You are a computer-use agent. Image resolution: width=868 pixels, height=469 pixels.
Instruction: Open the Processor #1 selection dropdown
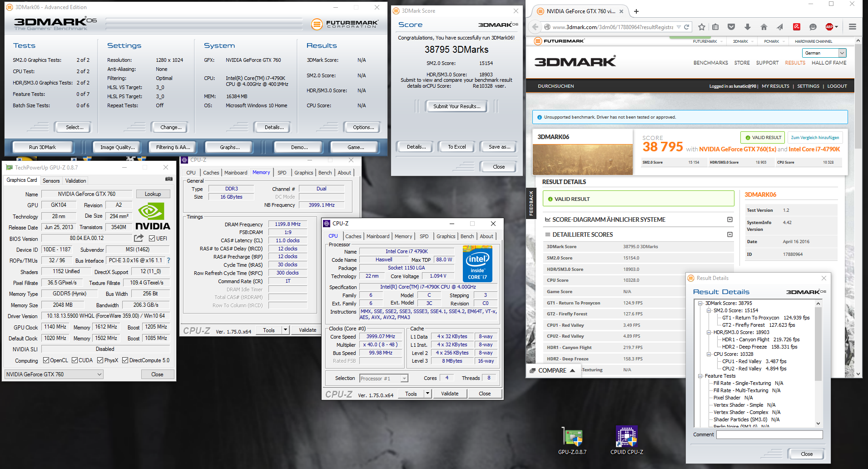pos(384,378)
